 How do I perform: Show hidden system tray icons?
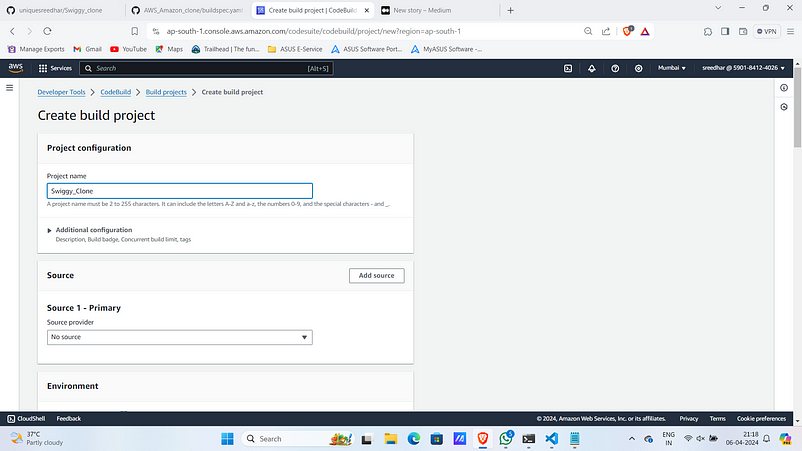(x=632, y=439)
